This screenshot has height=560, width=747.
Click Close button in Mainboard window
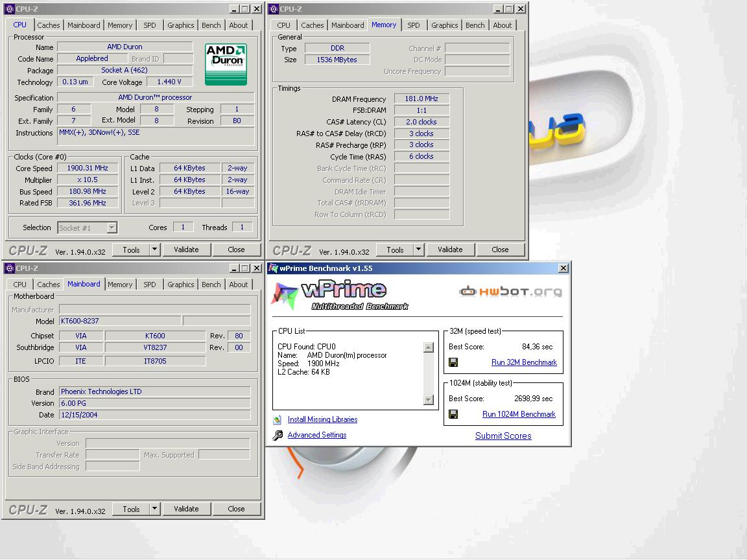(236, 509)
